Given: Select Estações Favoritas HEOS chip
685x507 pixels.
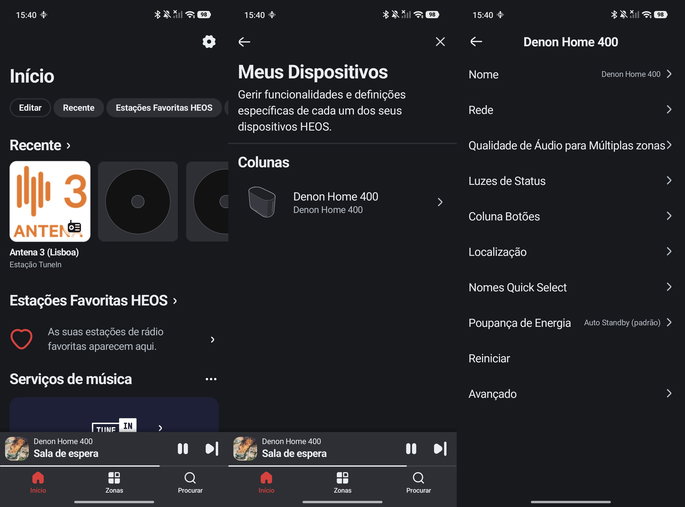Looking at the screenshot, I should click(164, 108).
